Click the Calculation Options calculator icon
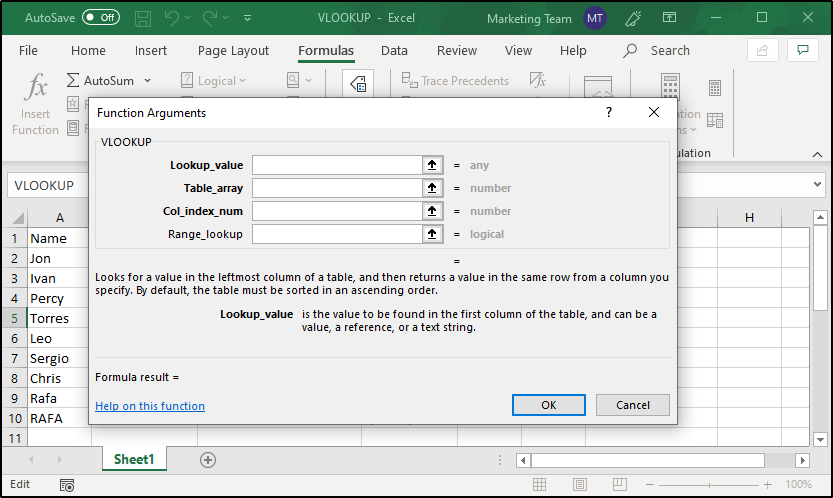Image resolution: width=833 pixels, height=498 pixels. (x=670, y=85)
